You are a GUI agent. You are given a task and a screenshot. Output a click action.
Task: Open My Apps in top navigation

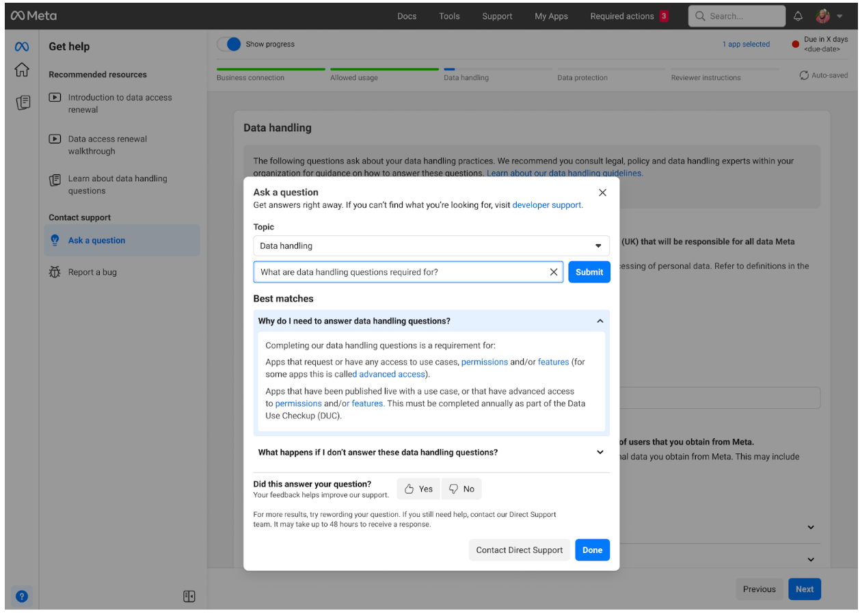click(x=551, y=16)
